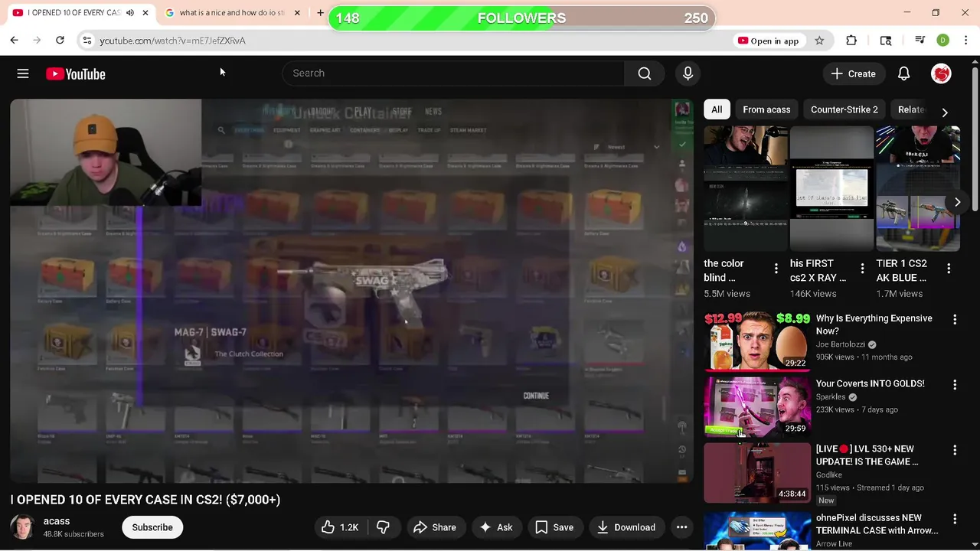Open options for Why Is Everything Expensive

point(955,319)
